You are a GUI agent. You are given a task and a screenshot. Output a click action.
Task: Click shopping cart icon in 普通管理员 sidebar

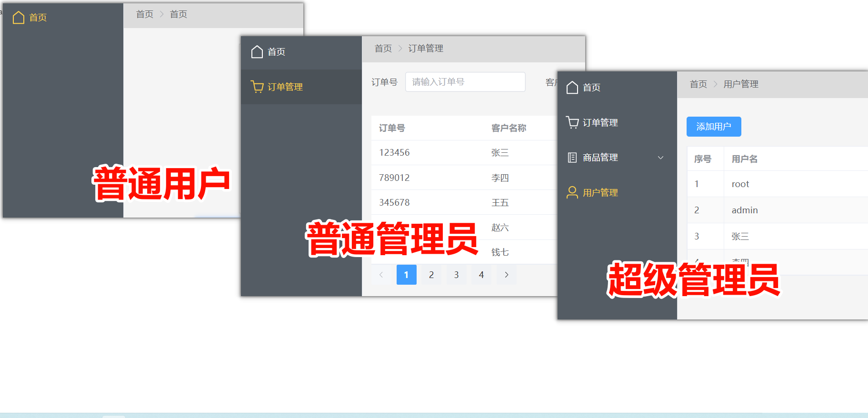(257, 87)
